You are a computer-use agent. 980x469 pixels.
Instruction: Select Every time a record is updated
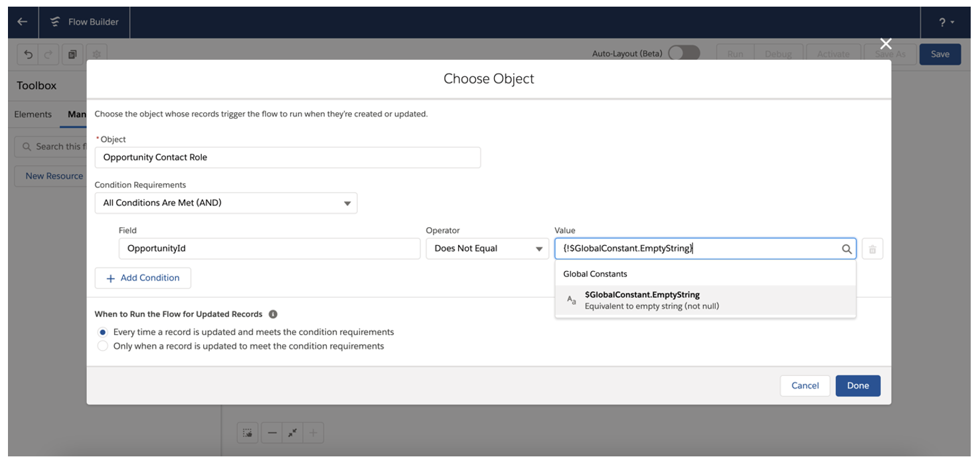102,332
